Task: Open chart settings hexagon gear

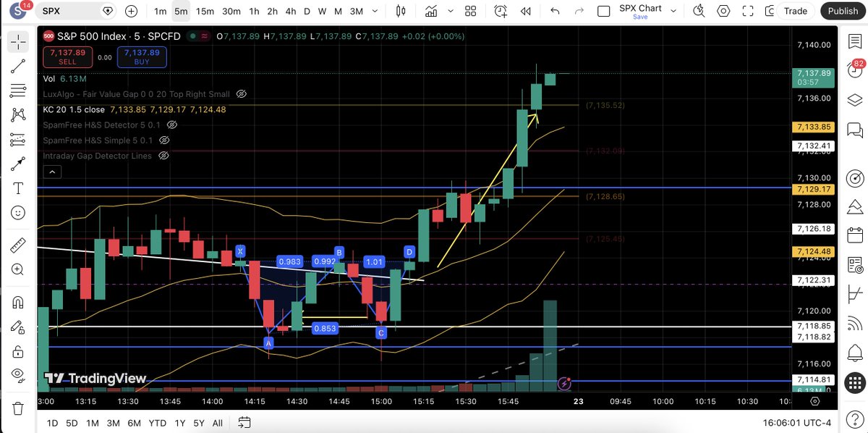Action: tap(723, 11)
